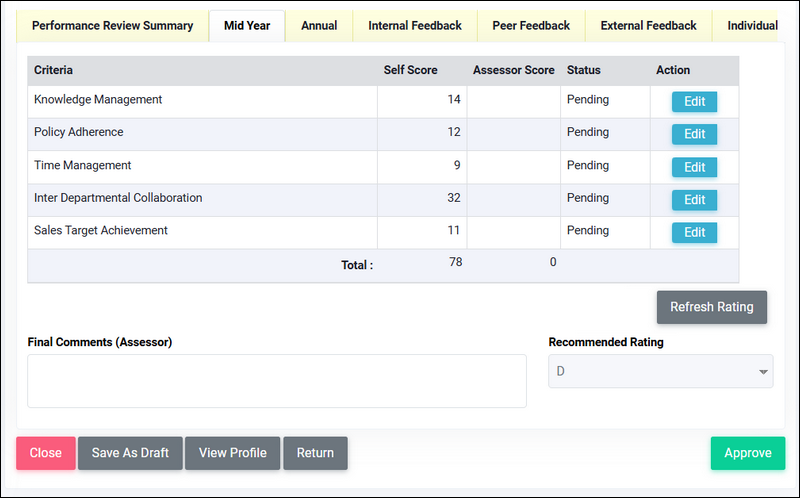
Task: Expand the Recommended Rating dropdown
Action: click(660, 372)
